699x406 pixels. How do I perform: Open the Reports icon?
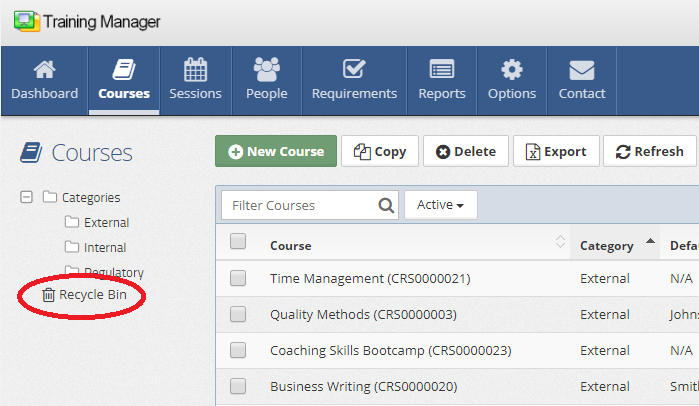442,71
